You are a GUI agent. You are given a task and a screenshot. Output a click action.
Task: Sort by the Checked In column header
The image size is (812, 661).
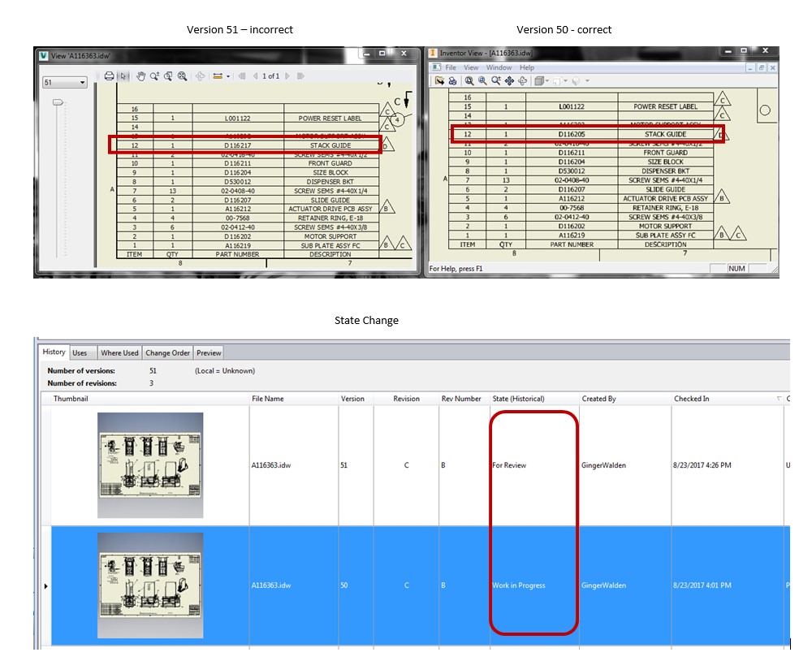pos(727,399)
